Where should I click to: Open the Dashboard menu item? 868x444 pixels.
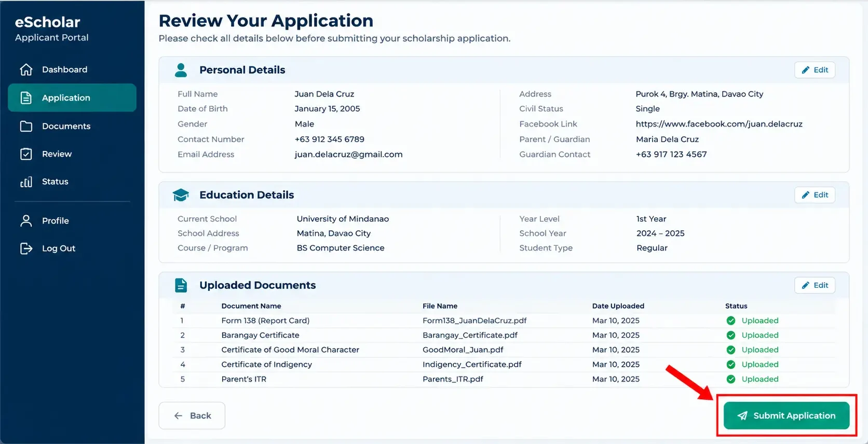pos(72,70)
